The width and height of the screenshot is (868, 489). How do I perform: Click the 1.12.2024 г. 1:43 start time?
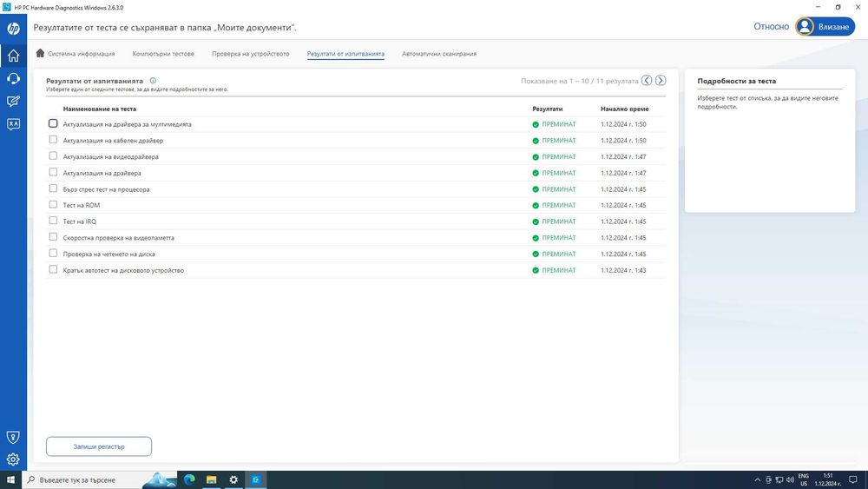click(x=623, y=271)
